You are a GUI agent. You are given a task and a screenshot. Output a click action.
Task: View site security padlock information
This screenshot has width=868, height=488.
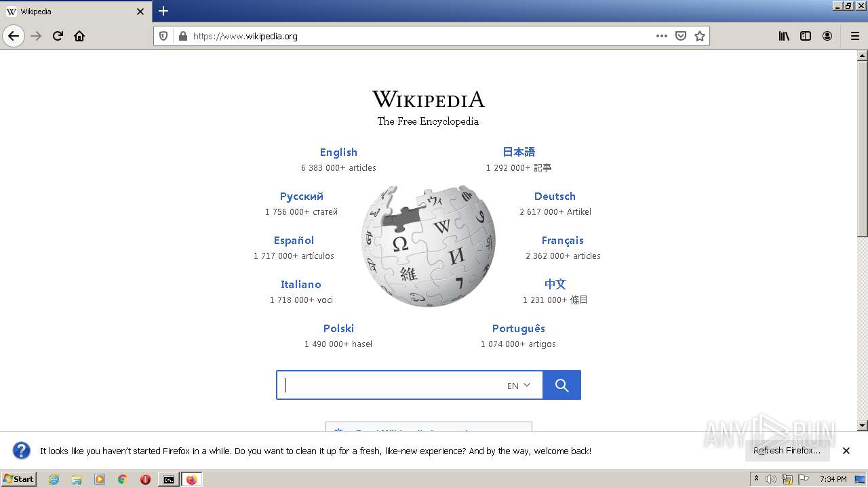click(182, 36)
